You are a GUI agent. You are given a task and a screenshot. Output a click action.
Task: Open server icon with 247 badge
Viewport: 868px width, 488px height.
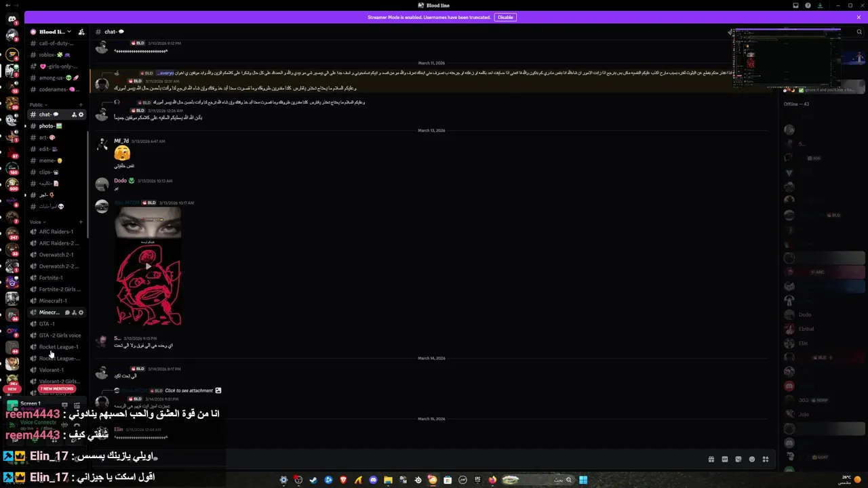coord(12,232)
